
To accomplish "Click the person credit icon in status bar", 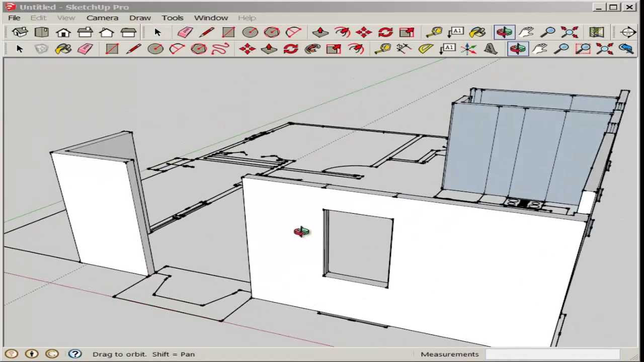I will coord(32,354).
